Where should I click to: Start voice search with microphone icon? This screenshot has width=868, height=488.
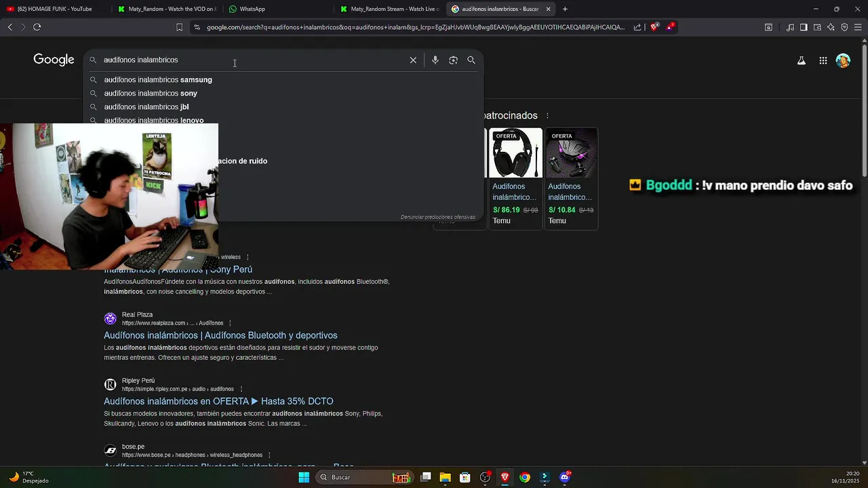(435, 60)
